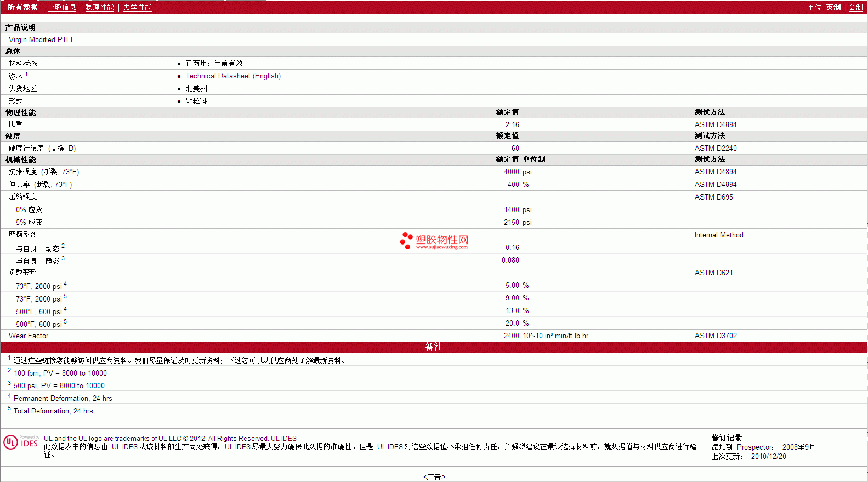Click the 500°F, 600 psi row with footnote 4
Viewport: 868px width, 482px height.
(41, 311)
